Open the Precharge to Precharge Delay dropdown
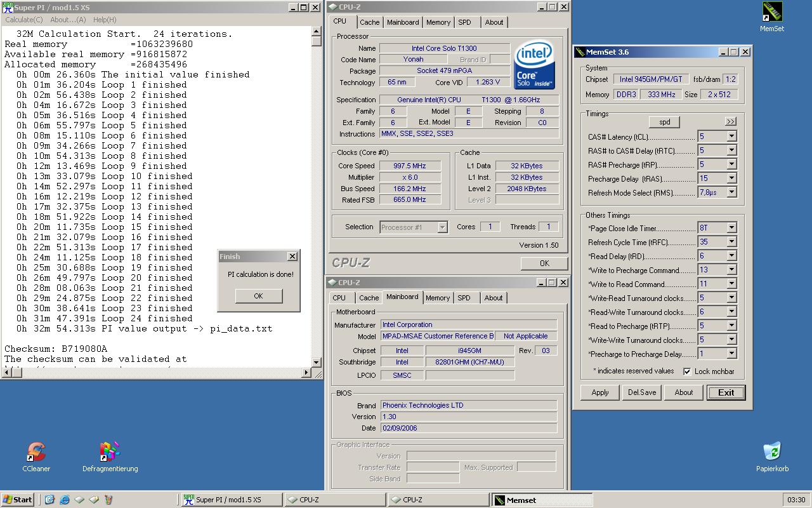Screen dimensions: 812x508 pyautogui.click(x=731, y=354)
